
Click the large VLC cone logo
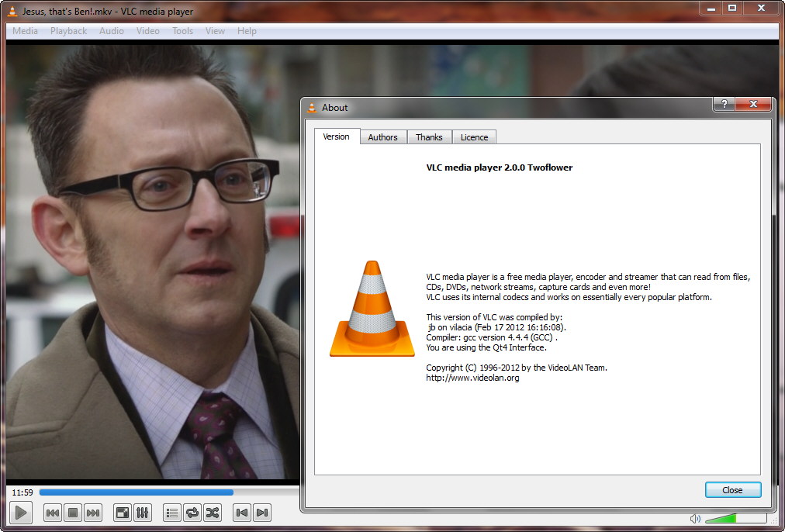372,309
